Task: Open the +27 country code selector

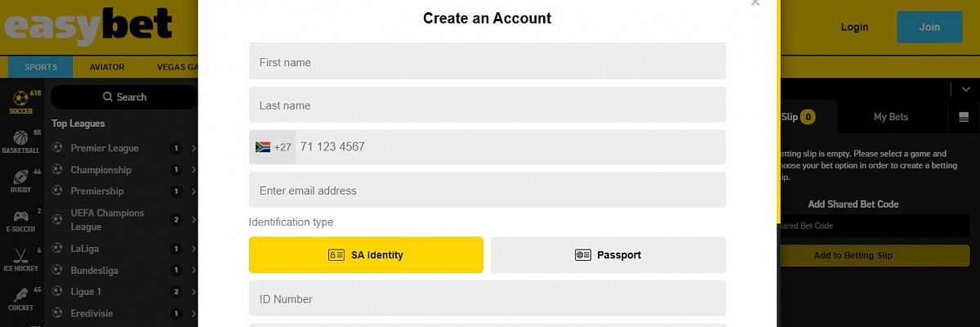Action: [273, 147]
